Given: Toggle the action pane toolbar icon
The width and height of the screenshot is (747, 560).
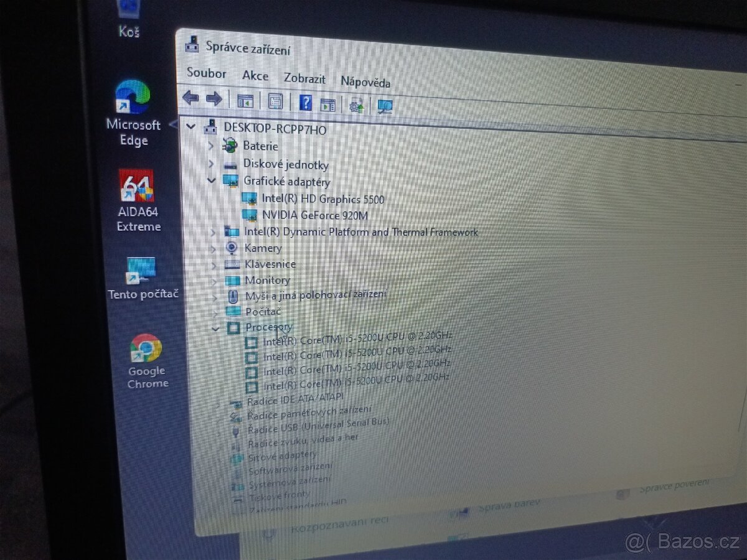Looking at the screenshot, I should [327, 105].
